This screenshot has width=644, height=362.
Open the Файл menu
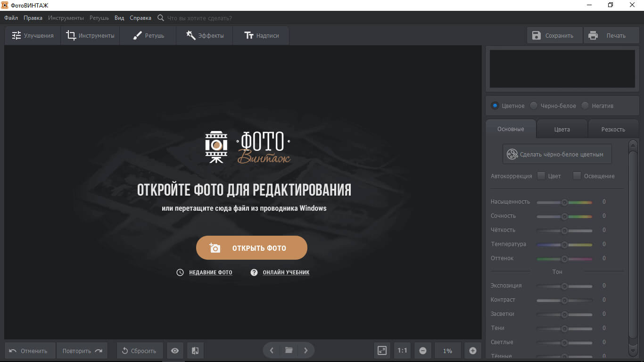coord(11,18)
